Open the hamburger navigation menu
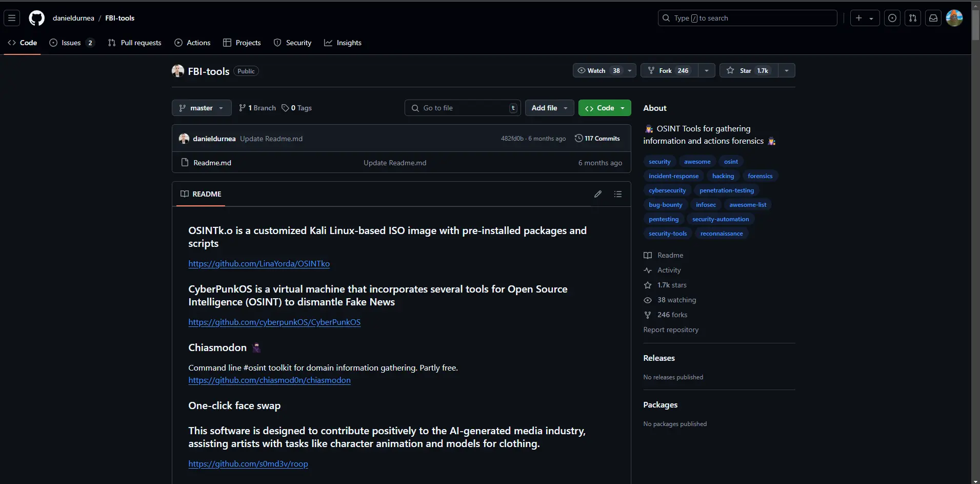This screenshot has height=484, width=980. click(12, 18)
